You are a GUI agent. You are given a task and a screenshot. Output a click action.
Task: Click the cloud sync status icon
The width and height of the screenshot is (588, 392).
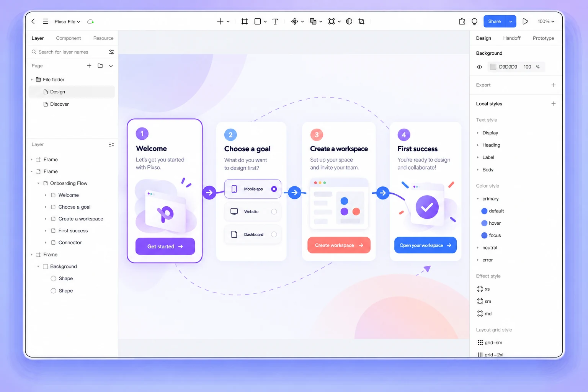(90, 21)
